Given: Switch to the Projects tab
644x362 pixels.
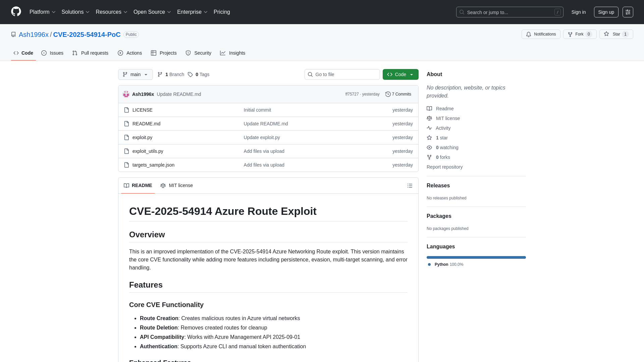Looking at the screenshot, I should pyautogui.click(x=164, y=53).
